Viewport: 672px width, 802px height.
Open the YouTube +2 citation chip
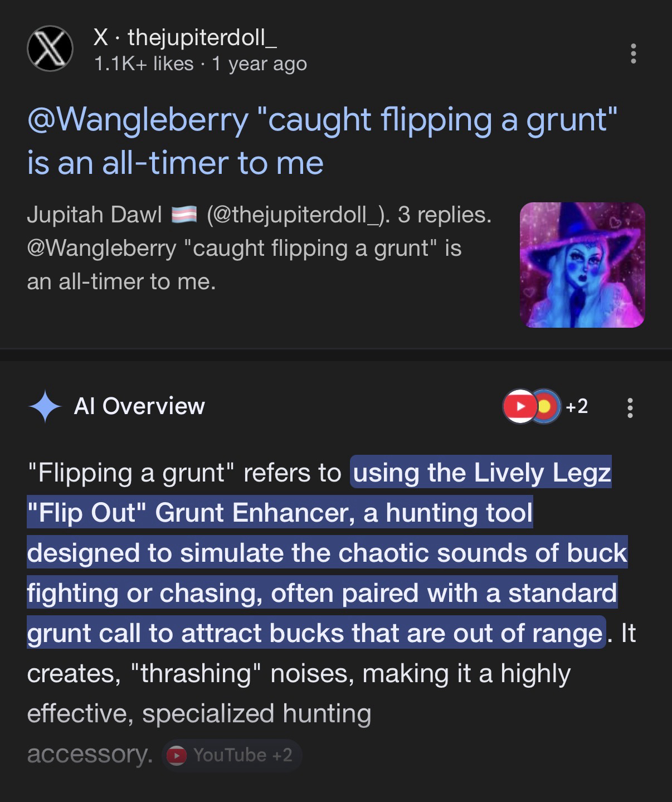pos(232,755)
